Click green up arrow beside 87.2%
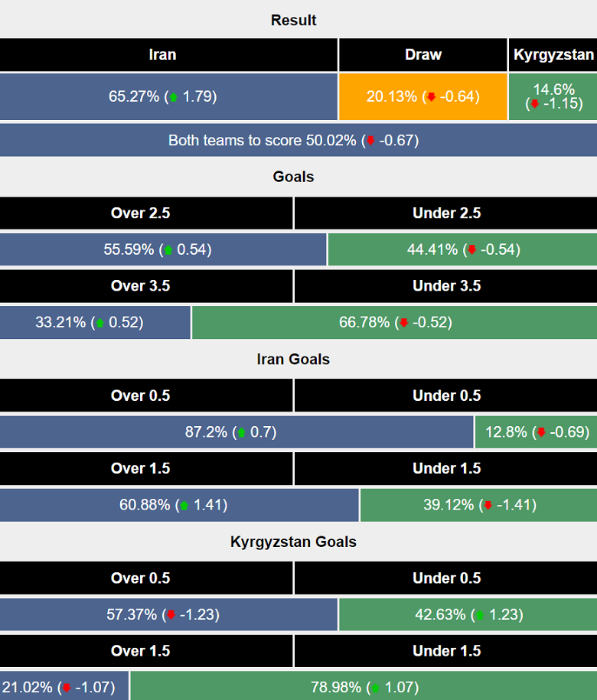This screenshot has width=597, height=700. click(242, 432)
